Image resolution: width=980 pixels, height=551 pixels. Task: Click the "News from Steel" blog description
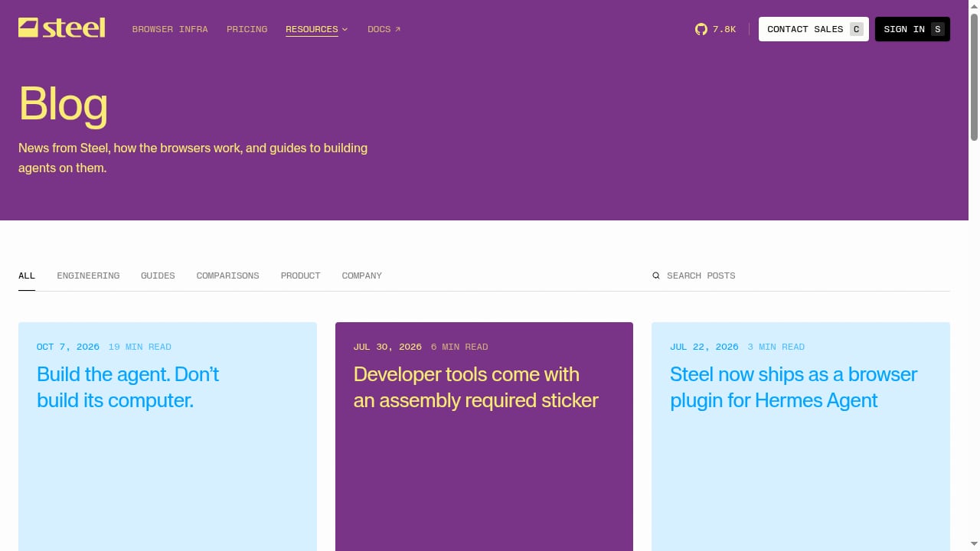click(x=193, y=158)
